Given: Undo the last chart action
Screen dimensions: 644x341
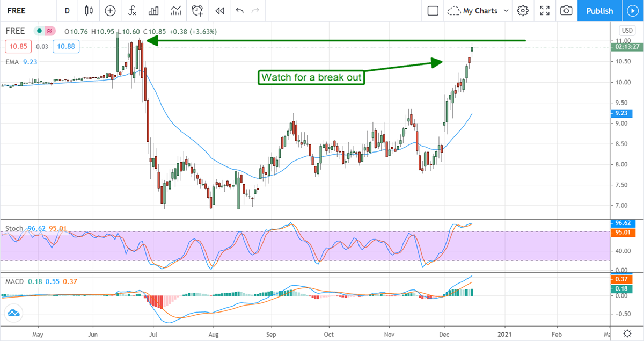Looking at the screenshot, I should pyautogui.click(x=239, y=11).
